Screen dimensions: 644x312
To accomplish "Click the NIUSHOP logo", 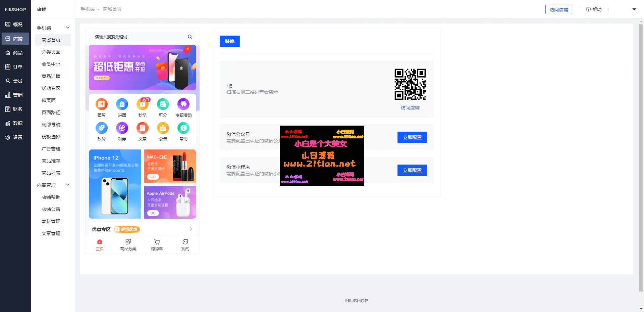I will (15, 9).
